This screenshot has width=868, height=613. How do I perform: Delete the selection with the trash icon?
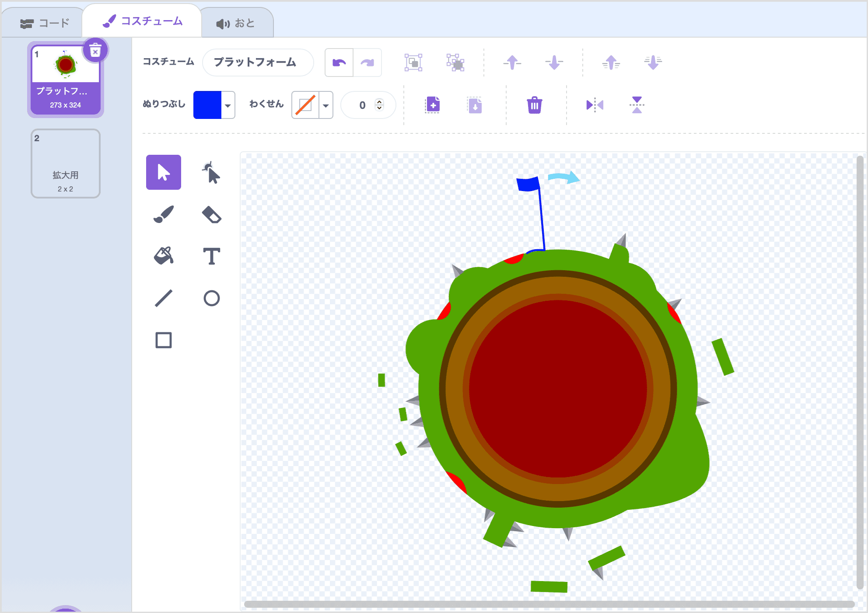point(535,105)
